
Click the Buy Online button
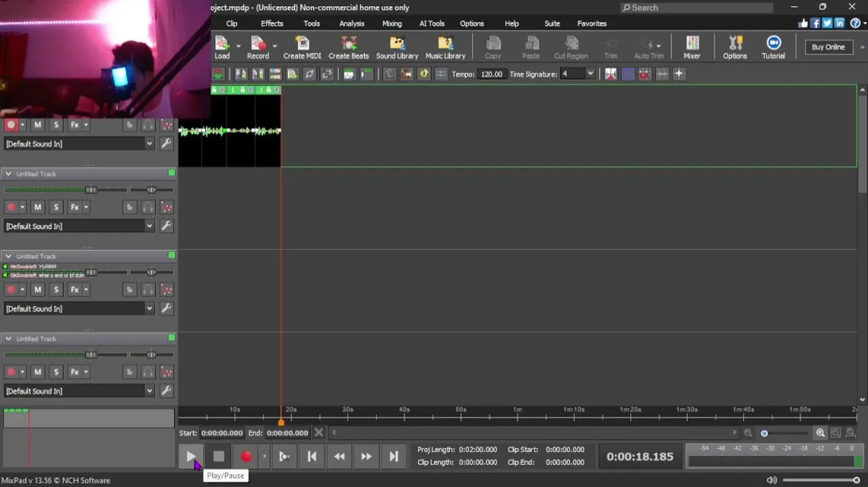pos(828,47)
